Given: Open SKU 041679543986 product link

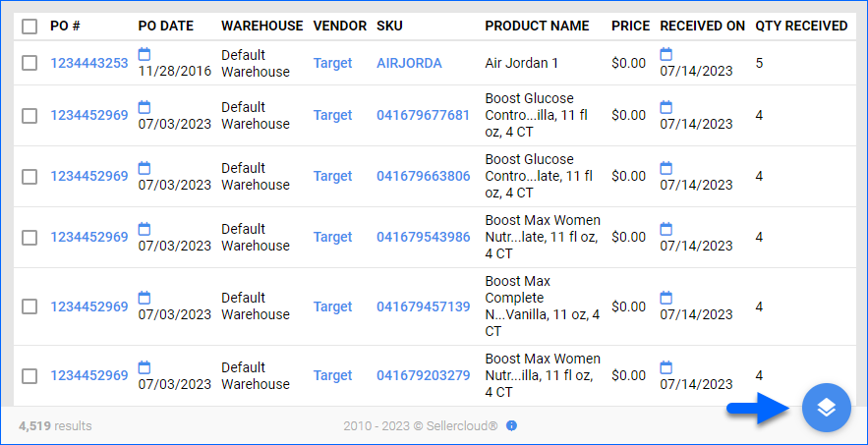Looking at the screenshot, I should pos(424,237).
